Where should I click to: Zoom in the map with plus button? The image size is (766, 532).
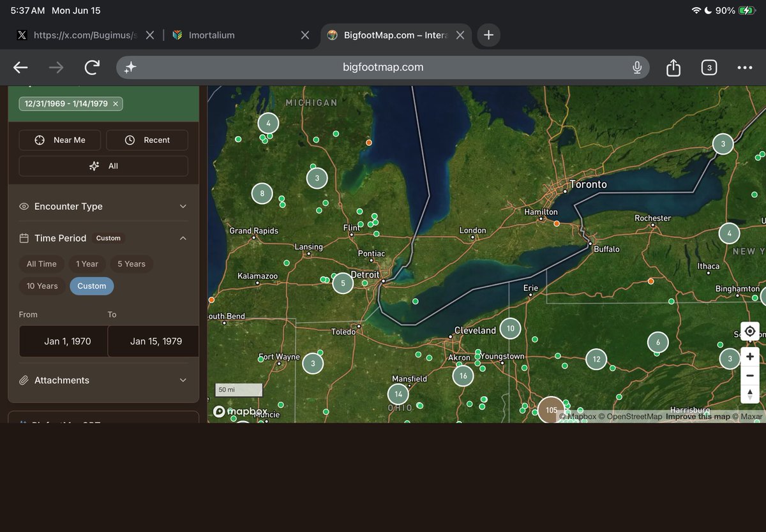tap(750, 357)
